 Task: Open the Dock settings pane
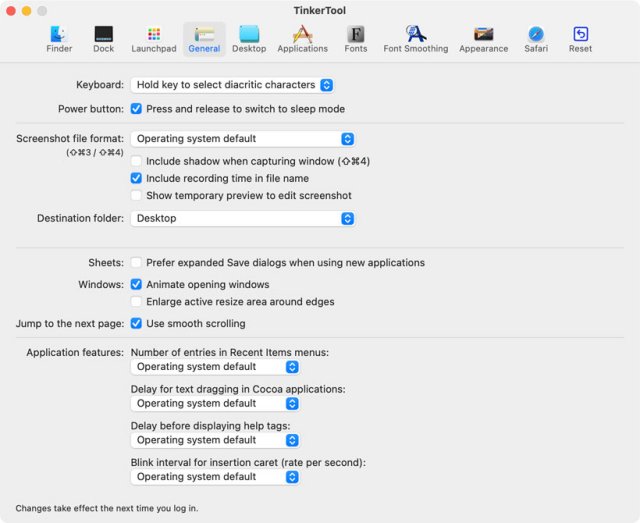point(103,40)
